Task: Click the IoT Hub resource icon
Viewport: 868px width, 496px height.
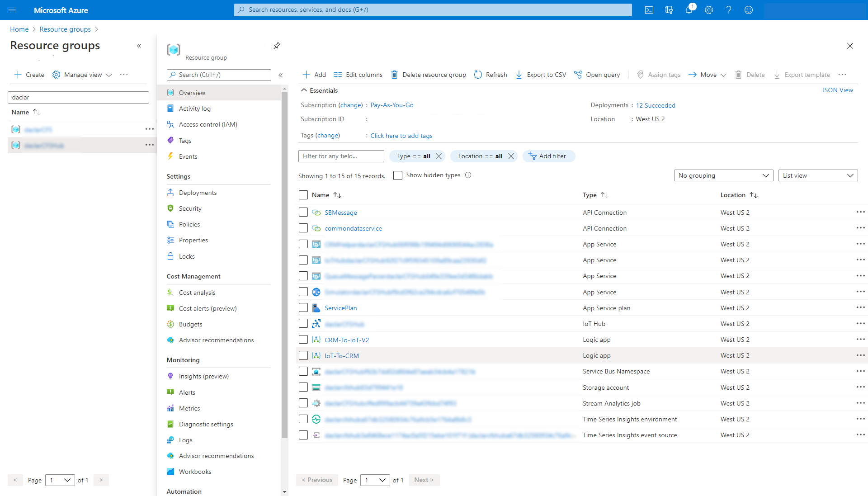Action: pos(316,324)
